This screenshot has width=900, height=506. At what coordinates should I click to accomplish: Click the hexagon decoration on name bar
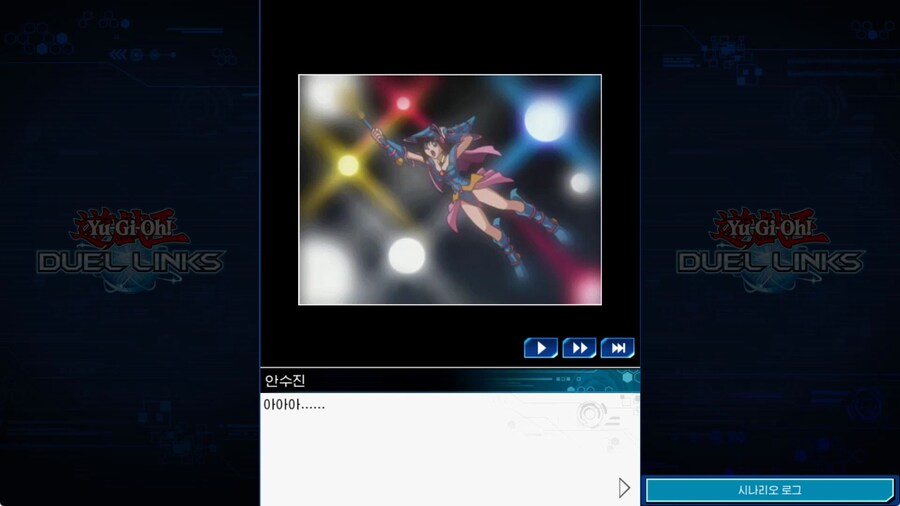coord(627,378)
